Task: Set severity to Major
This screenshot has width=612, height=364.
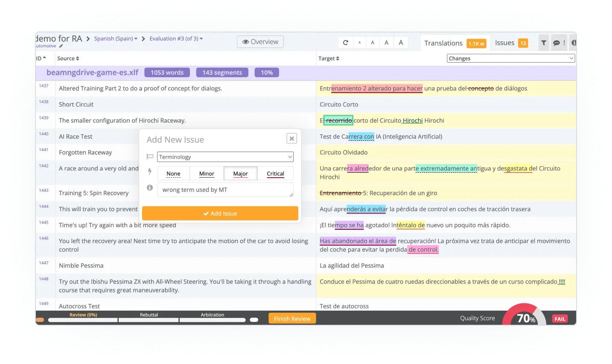Action: coord(241,173)
